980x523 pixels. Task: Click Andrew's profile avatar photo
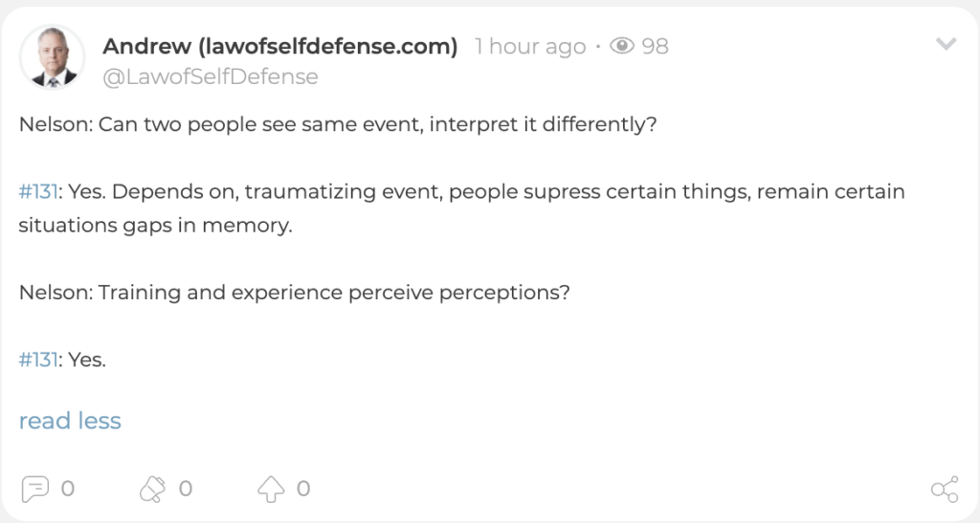pyautogui.click(x=52, y=57)
